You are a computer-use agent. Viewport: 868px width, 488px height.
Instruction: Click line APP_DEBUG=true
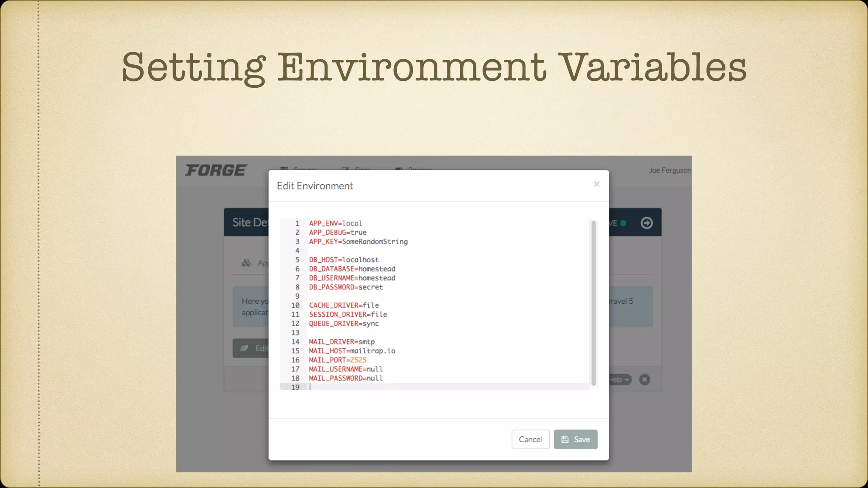337,233
